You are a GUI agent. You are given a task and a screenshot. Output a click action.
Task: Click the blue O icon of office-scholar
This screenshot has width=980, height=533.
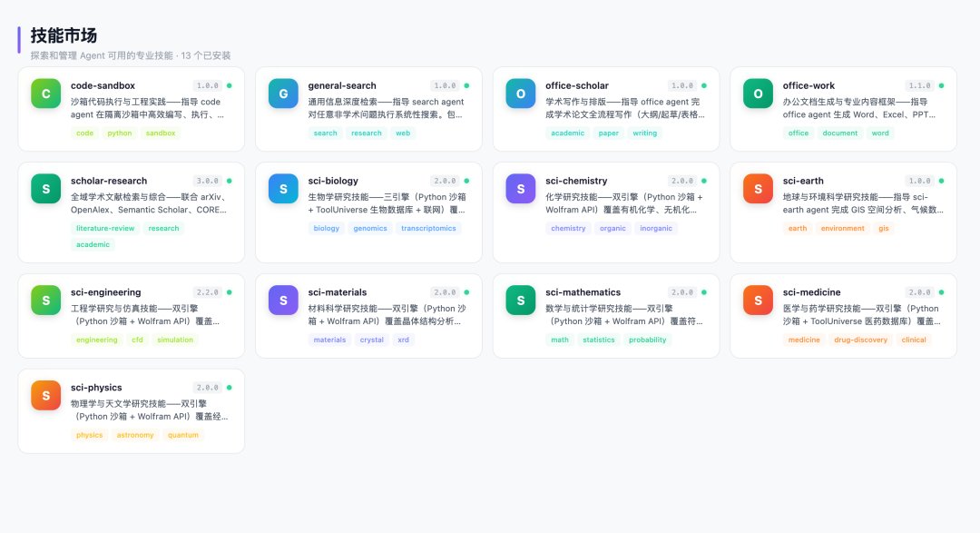tap(521, 94)
